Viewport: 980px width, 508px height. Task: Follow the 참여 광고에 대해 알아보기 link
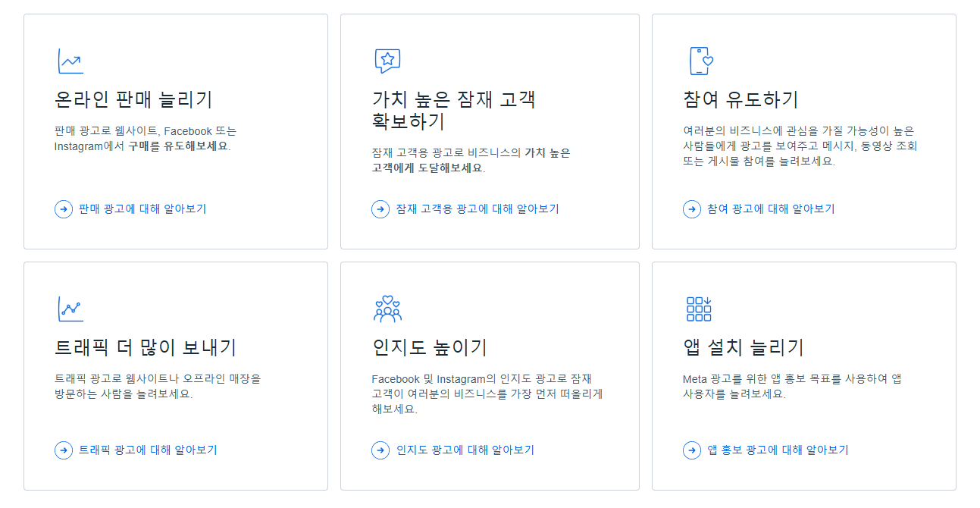click(x=771, y=209)
